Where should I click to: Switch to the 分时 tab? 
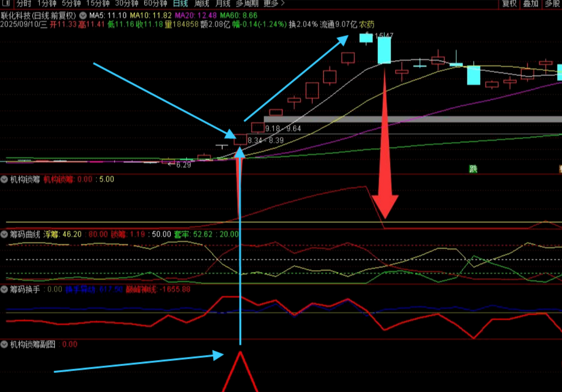point(24,4)
